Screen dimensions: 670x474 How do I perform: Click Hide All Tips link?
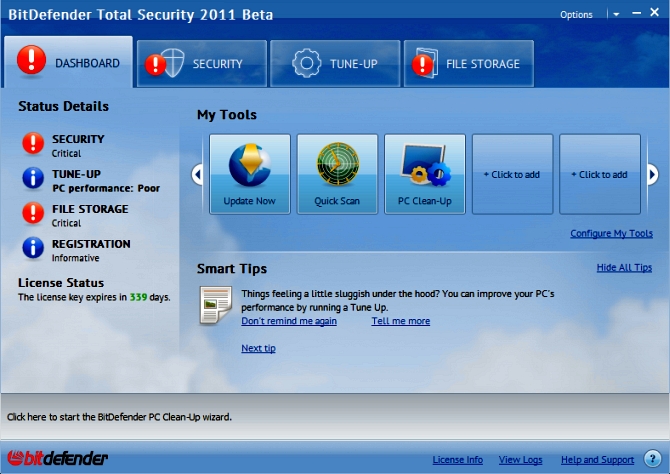[624, 268]
